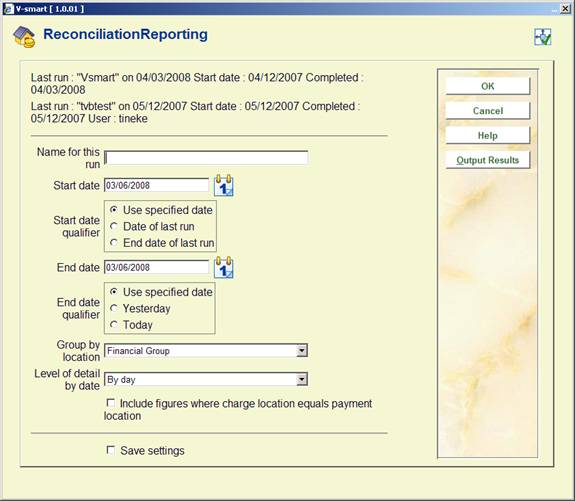Screen dimensions: 575x501
Task: Click the checkmark icon beside the title
Action: tap(542, 37)
